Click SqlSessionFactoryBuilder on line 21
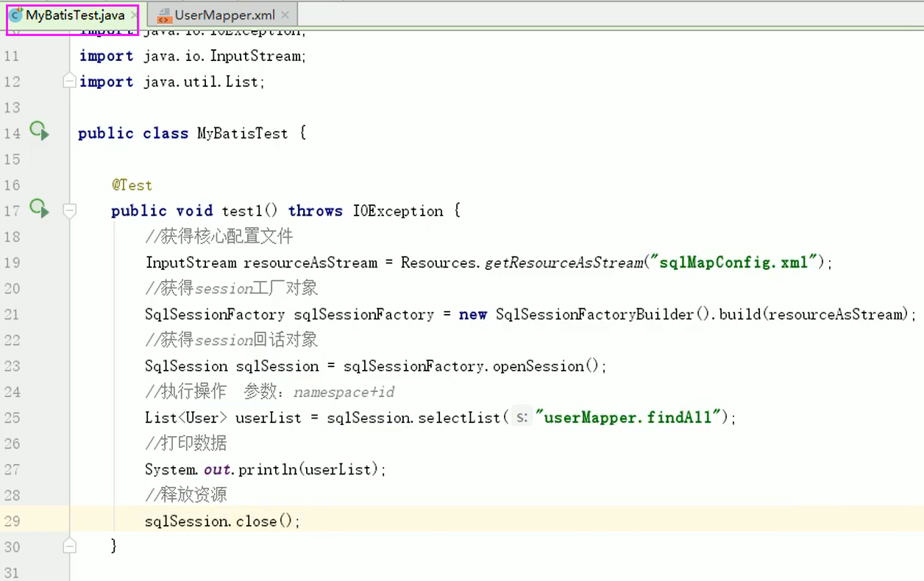Viewport: 924px width, 581px height. (x=595, y=314)
